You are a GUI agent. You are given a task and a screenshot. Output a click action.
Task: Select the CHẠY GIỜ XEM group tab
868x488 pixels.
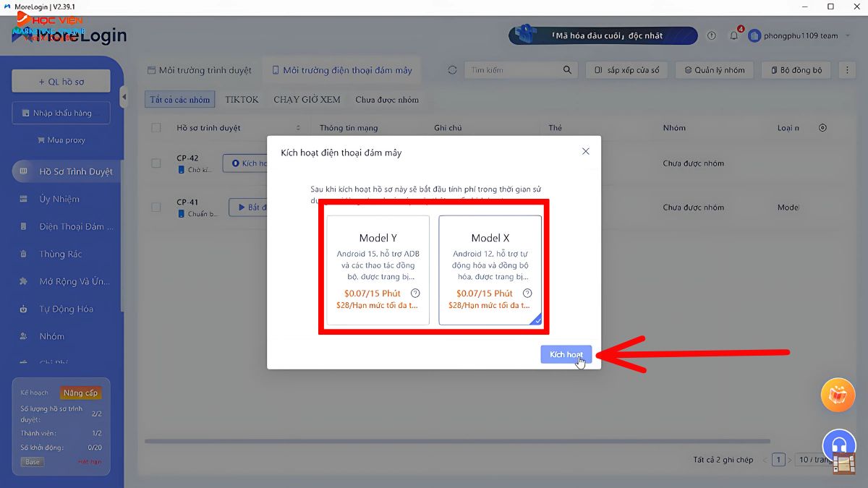coord(307,99)
